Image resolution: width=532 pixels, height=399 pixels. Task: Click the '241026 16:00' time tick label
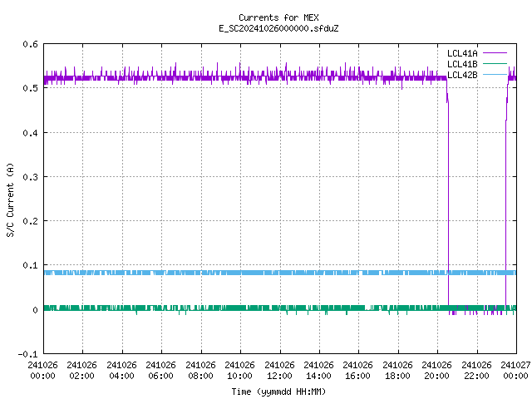point(357,371)
